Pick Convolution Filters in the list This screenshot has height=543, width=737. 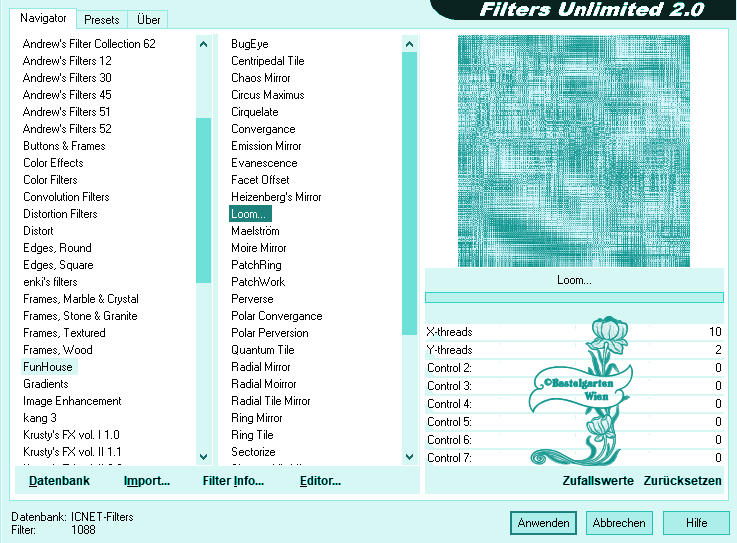66,197
